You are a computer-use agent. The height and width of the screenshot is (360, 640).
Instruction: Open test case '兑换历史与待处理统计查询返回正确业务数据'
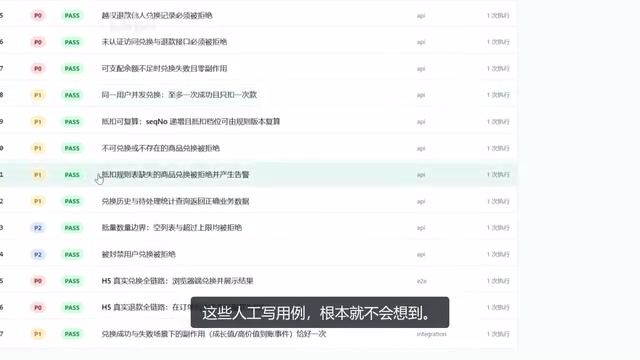(176, 201)
